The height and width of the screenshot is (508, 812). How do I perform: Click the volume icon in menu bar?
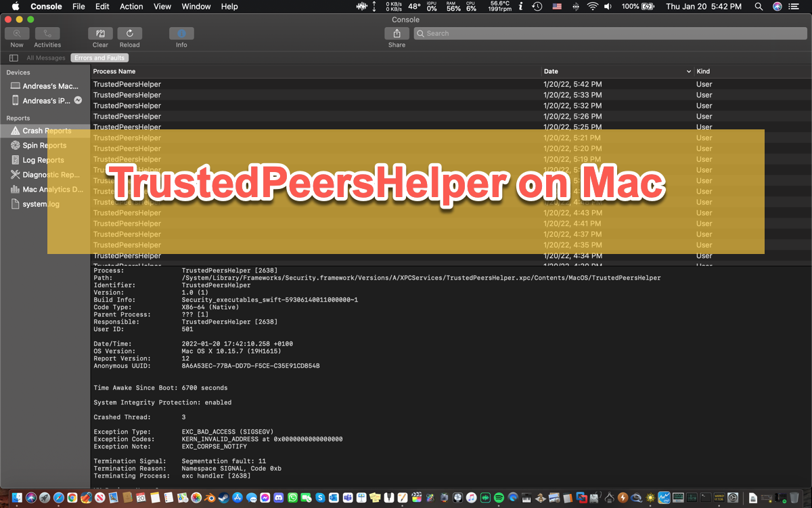click(608, 6)
